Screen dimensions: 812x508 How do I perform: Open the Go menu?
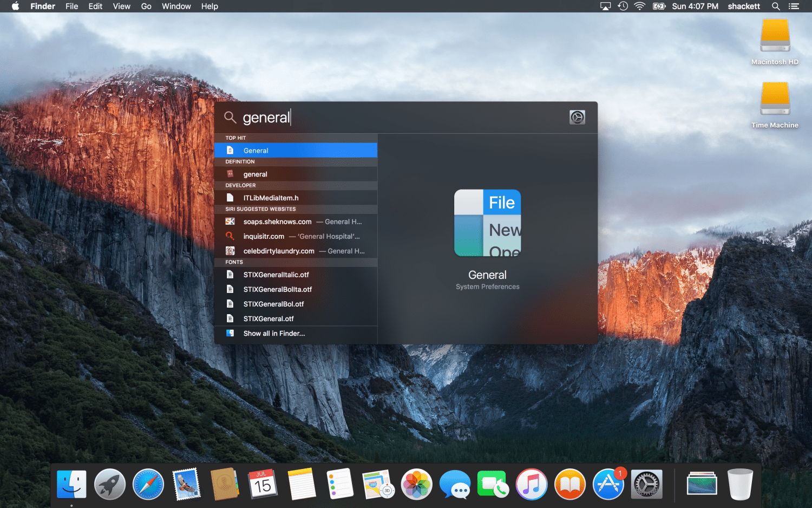tap(146, 6)
